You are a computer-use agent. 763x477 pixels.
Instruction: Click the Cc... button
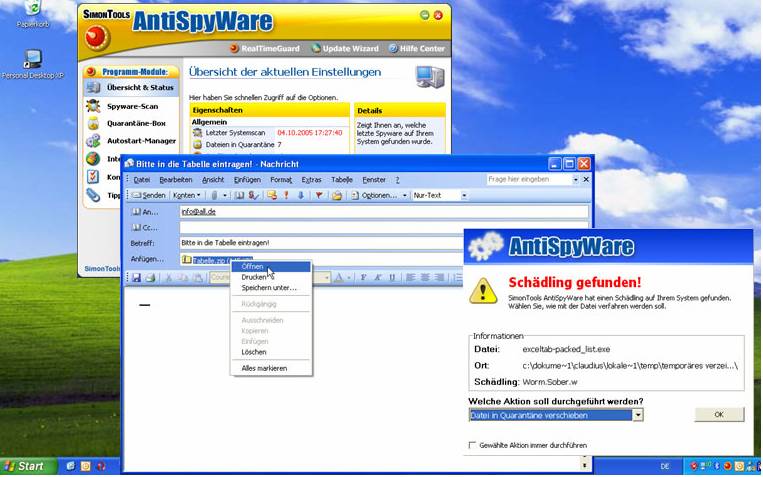coord(145,227)
